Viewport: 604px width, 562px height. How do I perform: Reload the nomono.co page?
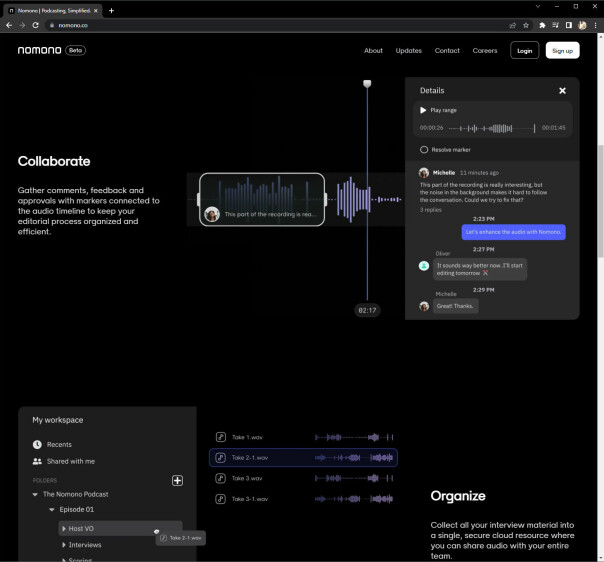(x=35, y=25)
